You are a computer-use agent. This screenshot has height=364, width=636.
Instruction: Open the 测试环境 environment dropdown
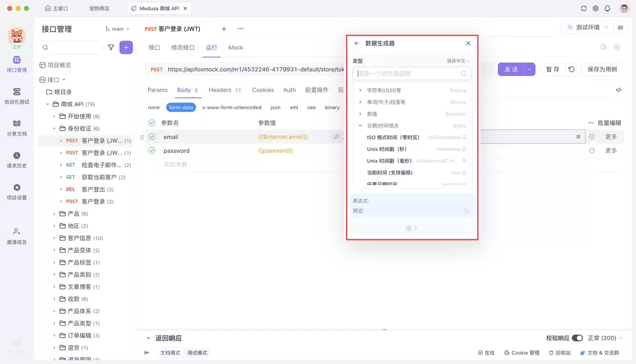click(587, 27)
